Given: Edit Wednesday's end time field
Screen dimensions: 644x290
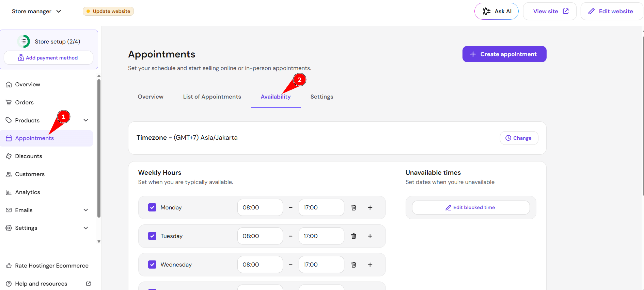Looking at the screenshot, I should click(x=321, y=265).
